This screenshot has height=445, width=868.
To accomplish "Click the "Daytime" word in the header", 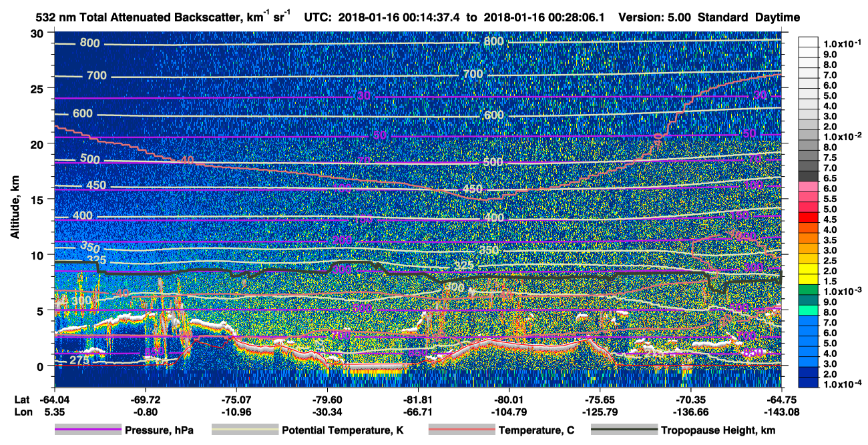I will [777, 18].
